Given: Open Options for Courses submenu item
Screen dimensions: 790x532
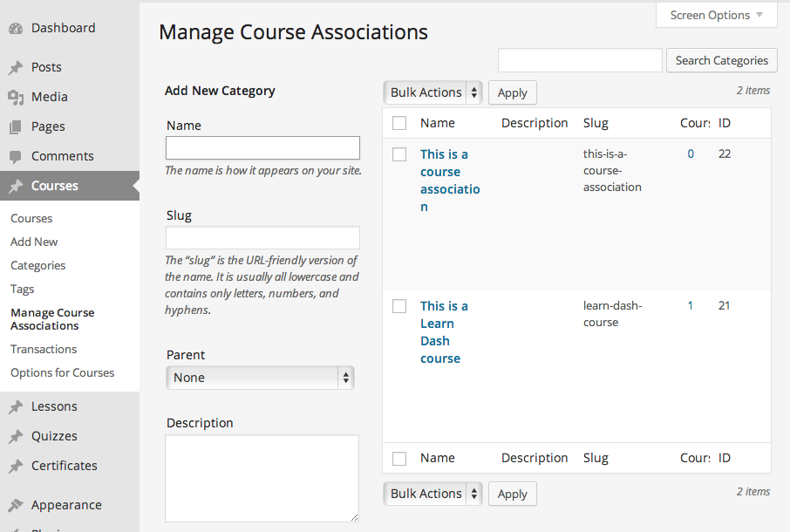Looking at the screenshot, I should click(x=62, y=372).
